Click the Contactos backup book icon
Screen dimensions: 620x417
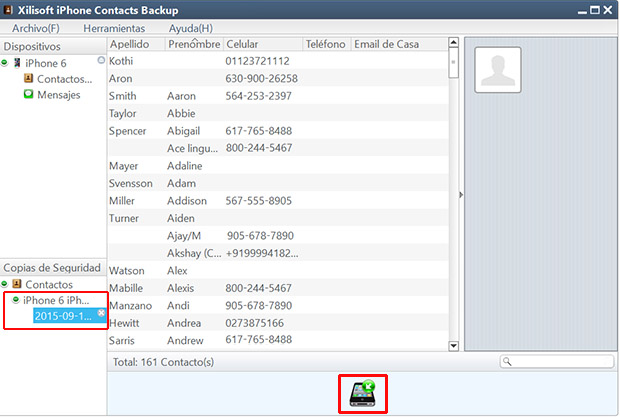(x=17, y=283)
